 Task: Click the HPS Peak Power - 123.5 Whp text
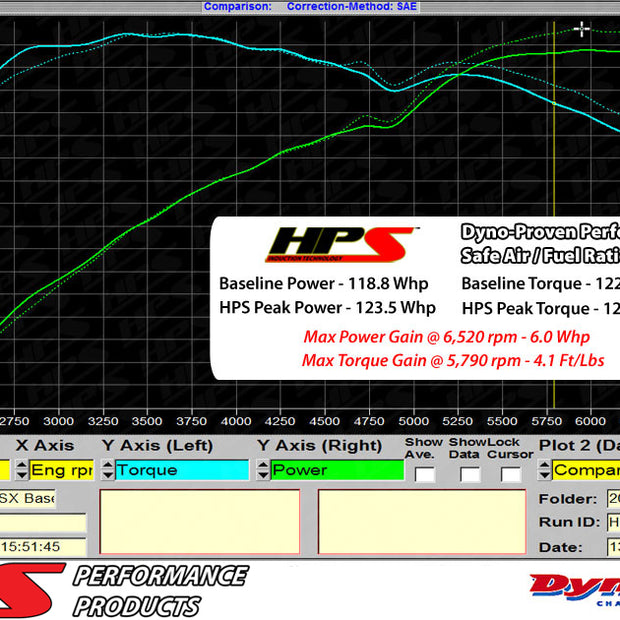pos(327,308)
